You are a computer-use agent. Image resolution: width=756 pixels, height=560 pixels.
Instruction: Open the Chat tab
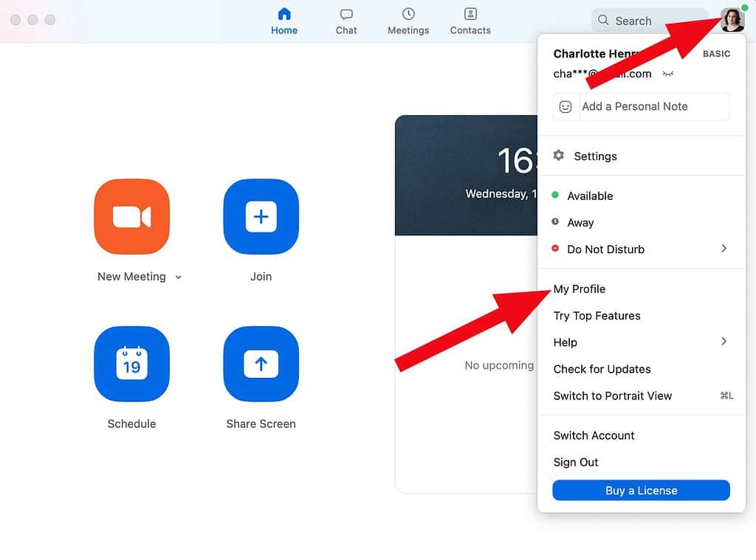[x=346, y=21]
